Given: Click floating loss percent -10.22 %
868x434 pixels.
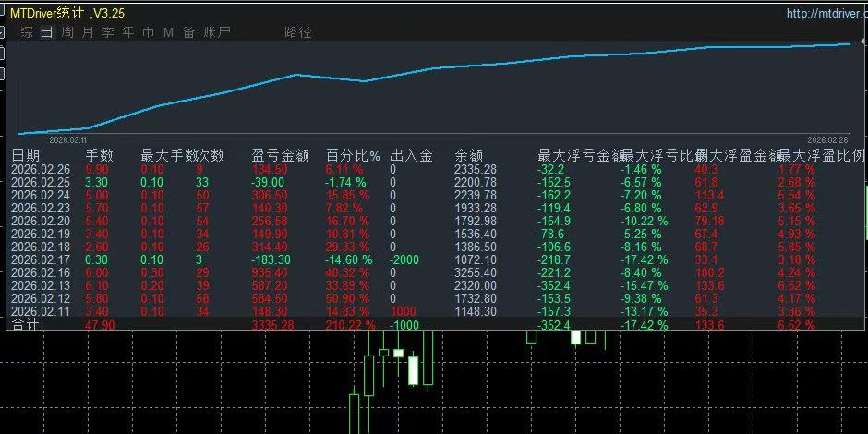Looking at the screenshot, I should (x=644, y=221).
